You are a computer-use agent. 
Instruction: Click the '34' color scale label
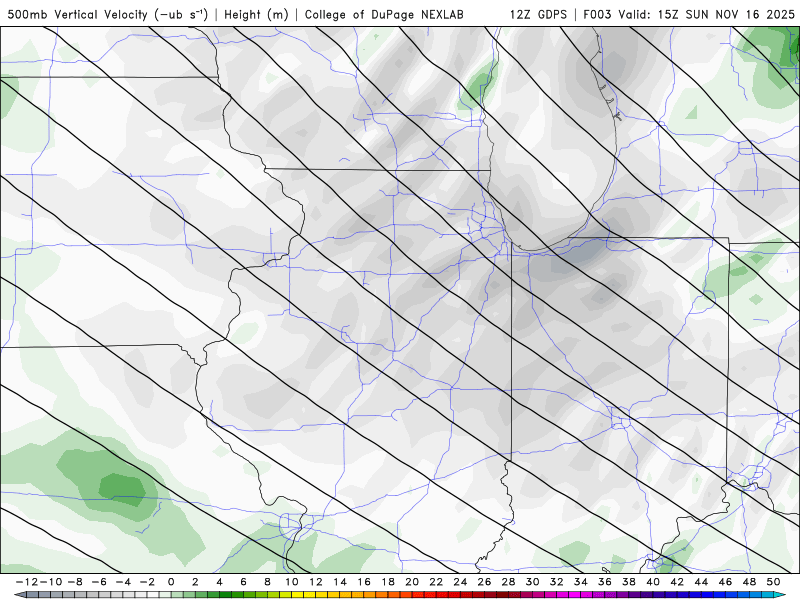tap(581, 582)
